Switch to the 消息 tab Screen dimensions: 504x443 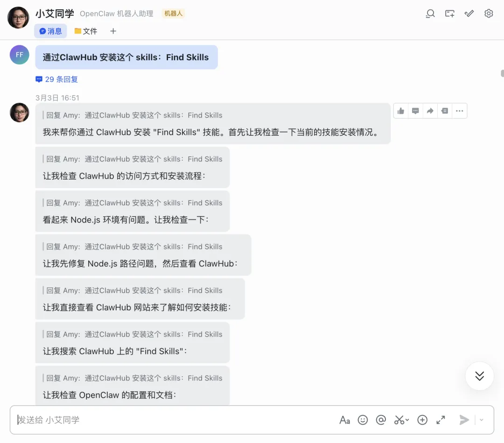pos(50,31)
